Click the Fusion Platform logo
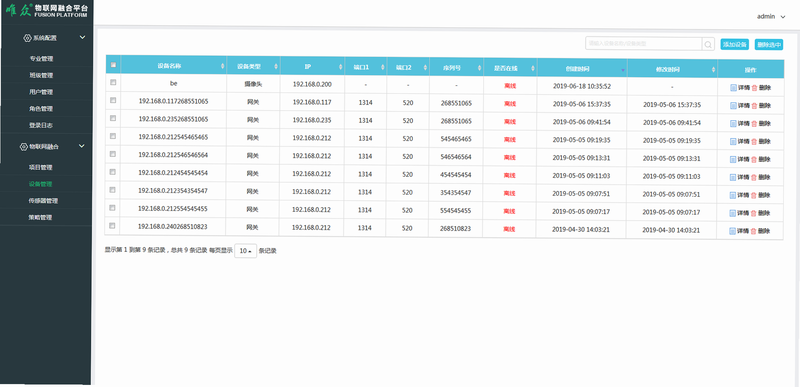The width and height of the screenshot is (800, 387). coord(46,11)
